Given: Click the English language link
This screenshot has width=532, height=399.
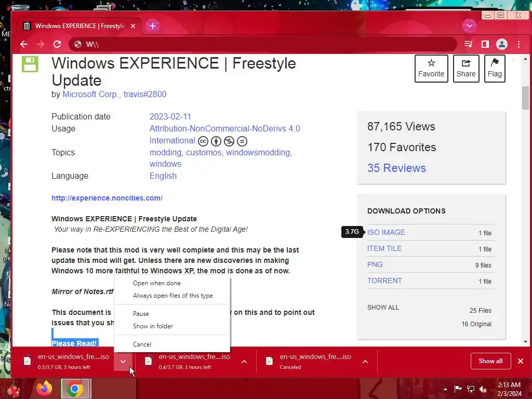Looking at the screenshot, I should pyautogui.click(x=163, y=176).
